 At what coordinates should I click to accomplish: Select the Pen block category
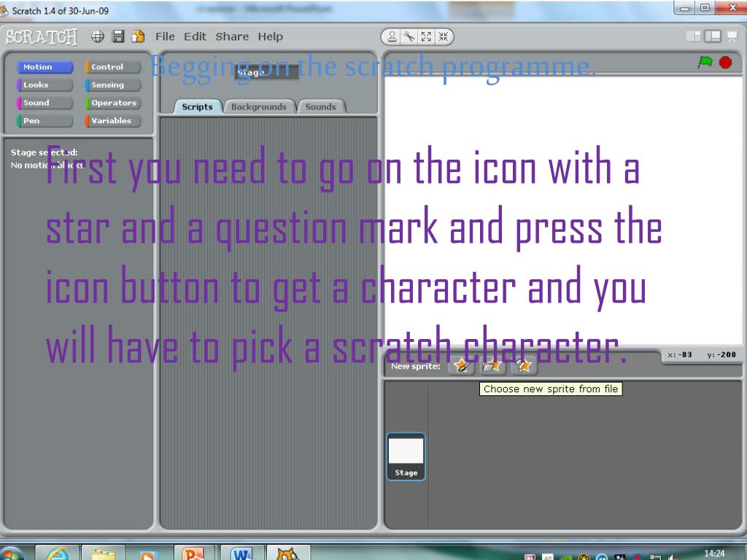tap(44, 121)
